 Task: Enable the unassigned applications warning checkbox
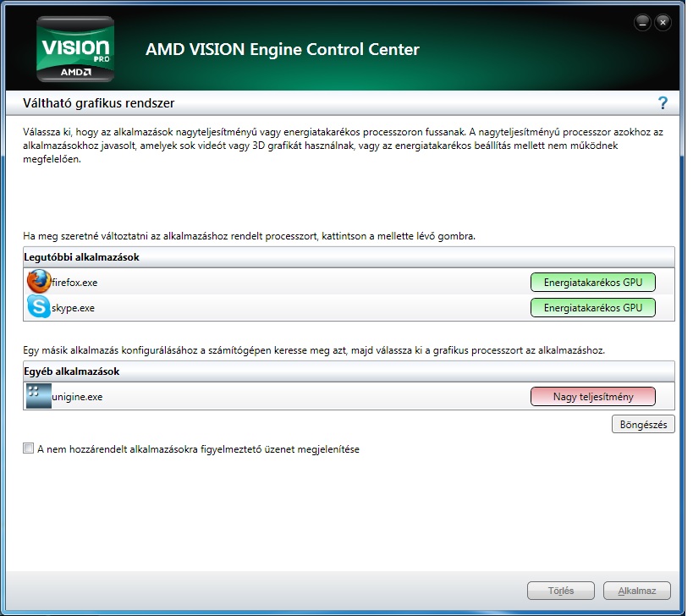(28, 448)
